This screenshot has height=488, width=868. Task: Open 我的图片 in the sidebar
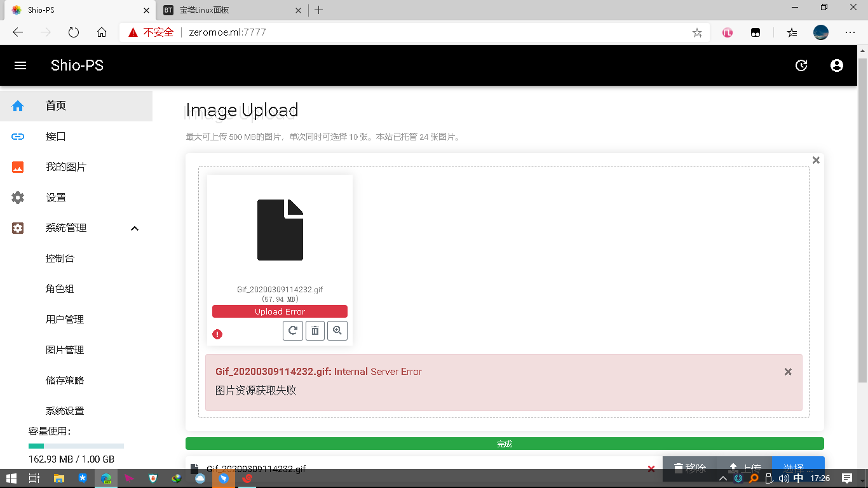pos(76,167)
